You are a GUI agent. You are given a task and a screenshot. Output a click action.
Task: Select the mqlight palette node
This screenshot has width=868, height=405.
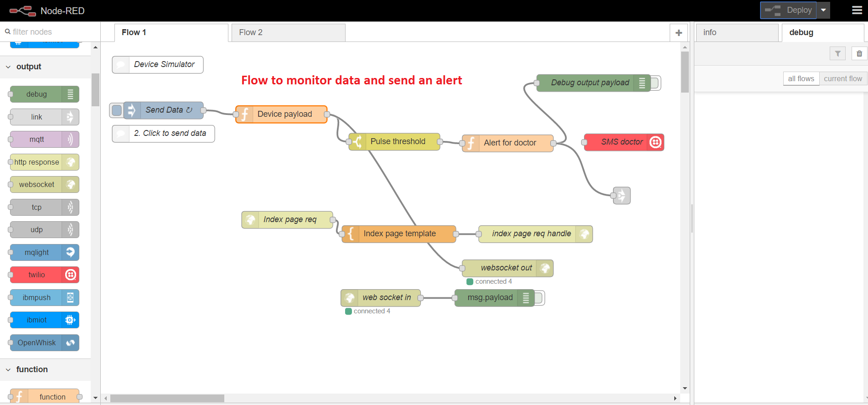click(x=44, y=252)
